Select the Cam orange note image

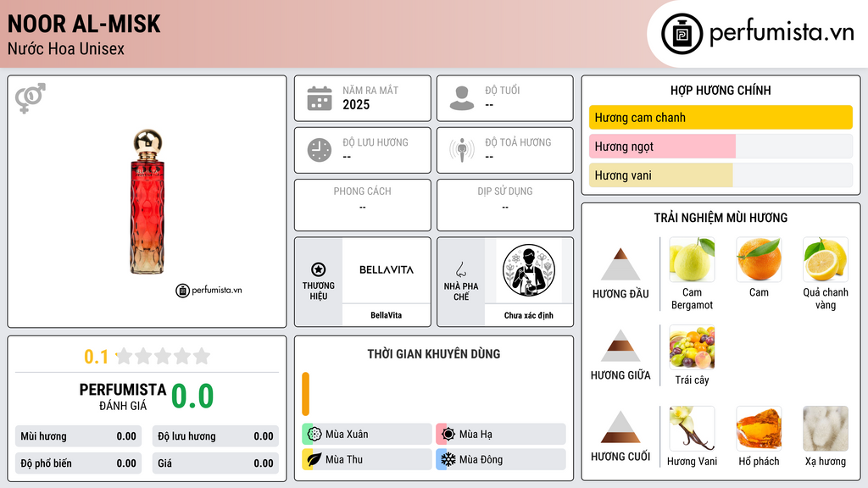coord(759,259)
